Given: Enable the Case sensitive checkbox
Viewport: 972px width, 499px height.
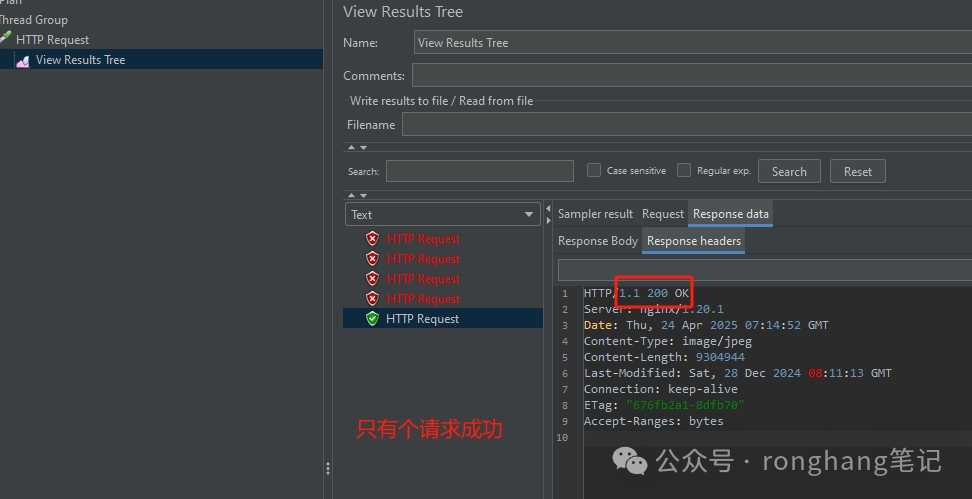Looking at the screenshot, I should 594,171.
